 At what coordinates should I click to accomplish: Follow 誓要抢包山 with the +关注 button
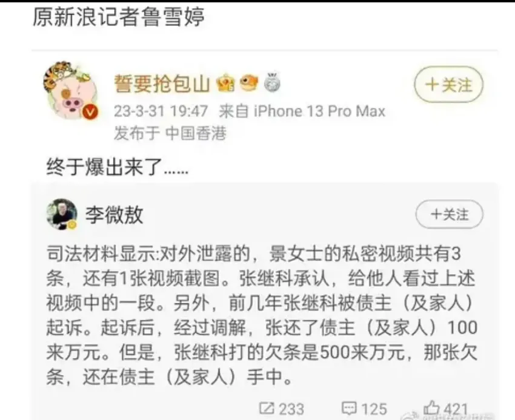pos(448,85)
